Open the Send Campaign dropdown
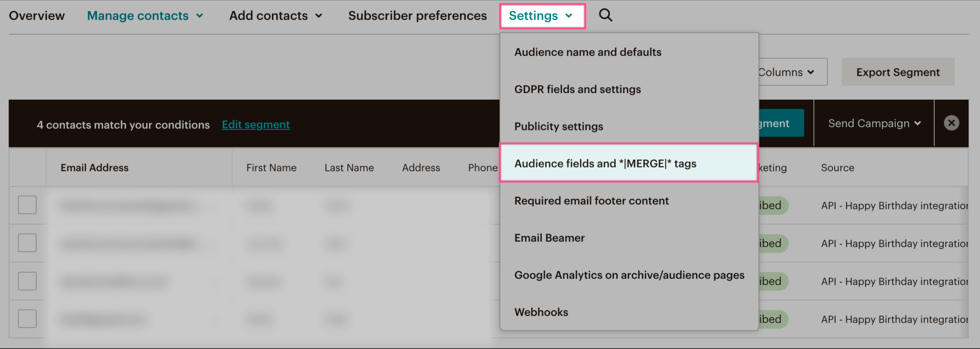980x349 pixels. (x=874, y=123)
